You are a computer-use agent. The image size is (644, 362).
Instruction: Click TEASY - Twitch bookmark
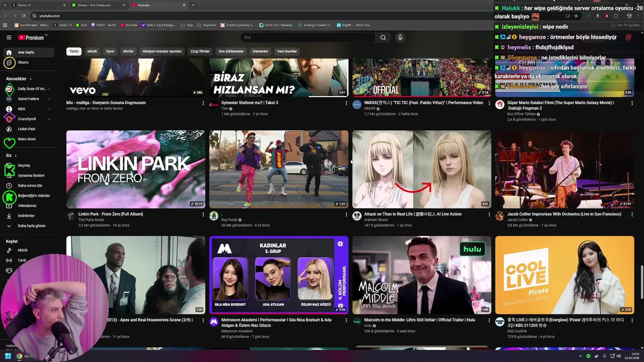[103, 25]
